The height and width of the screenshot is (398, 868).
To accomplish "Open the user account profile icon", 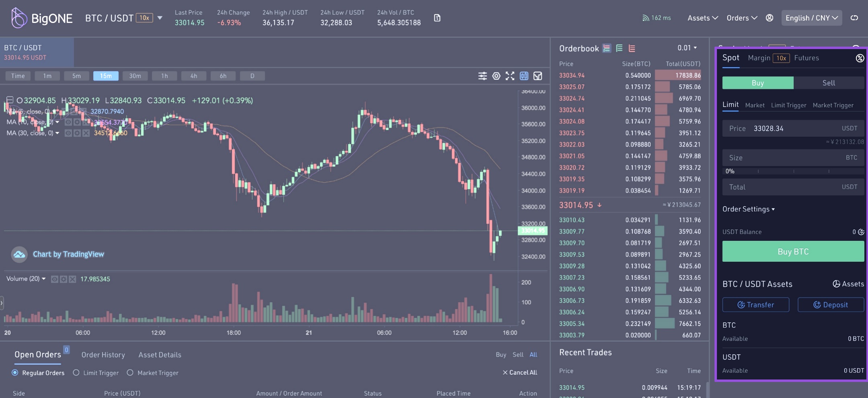I will pyautogui.click(x=770, y=18).
